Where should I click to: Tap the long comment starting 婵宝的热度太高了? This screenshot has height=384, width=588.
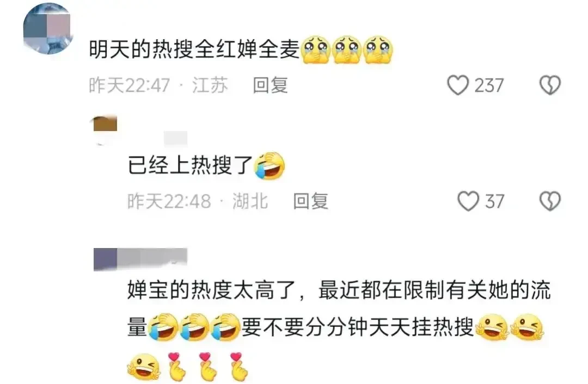tap(338, 327)
